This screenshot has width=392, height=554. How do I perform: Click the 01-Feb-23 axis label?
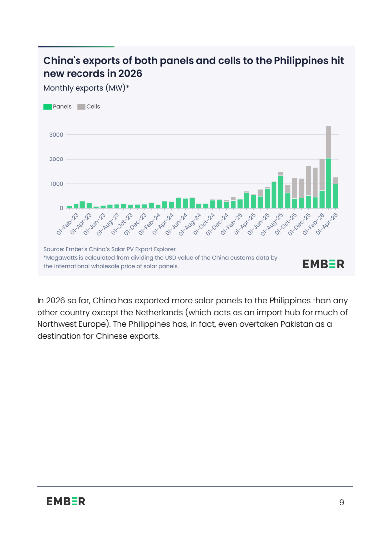tap(68, 224)
